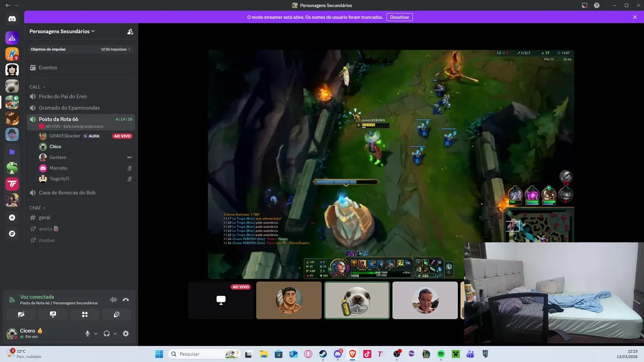This screenshot has width=644, height=362.
Task: Dismiss the streamer mode banner
Action: pos(635,17)
